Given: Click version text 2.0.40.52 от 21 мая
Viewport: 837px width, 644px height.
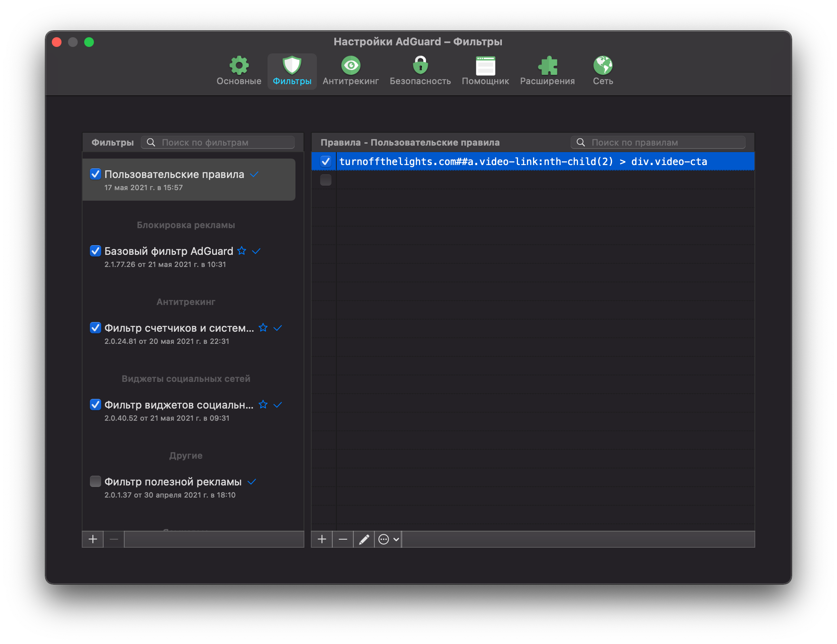Looking at the screenshot, I should coord(167,418).
